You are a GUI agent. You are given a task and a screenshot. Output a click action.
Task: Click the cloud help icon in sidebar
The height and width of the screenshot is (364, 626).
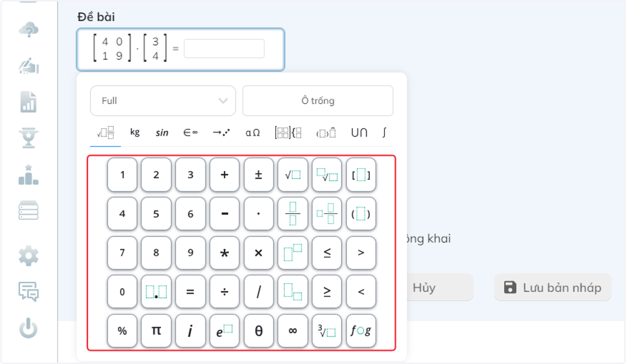[x=29, y=30]
